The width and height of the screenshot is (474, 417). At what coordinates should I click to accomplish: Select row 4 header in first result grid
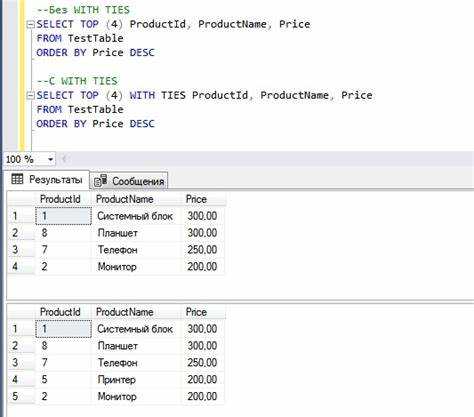click(21, 267)
